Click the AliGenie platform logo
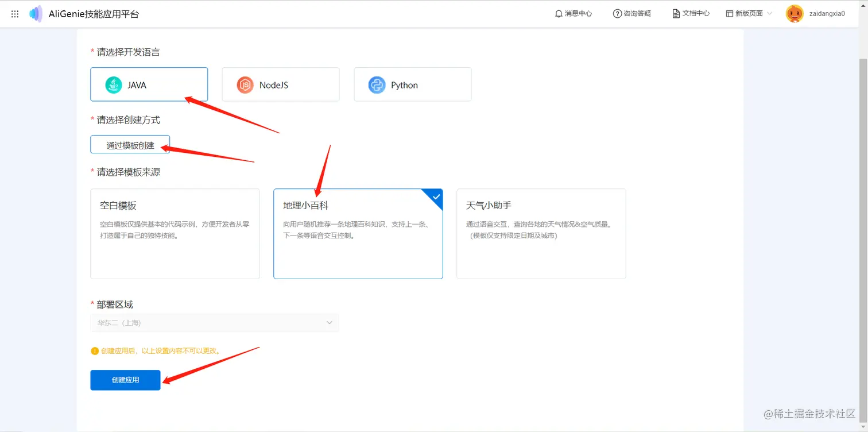 click(36, 14)
